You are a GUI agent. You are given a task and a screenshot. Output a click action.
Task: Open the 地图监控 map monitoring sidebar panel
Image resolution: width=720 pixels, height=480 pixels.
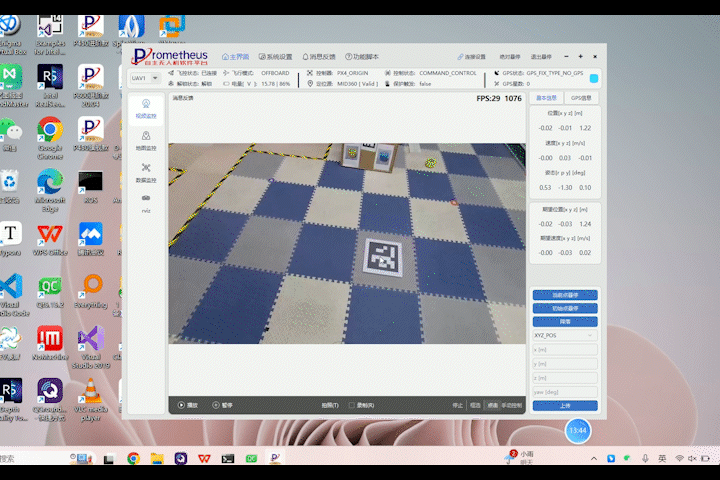pos(146,141)
